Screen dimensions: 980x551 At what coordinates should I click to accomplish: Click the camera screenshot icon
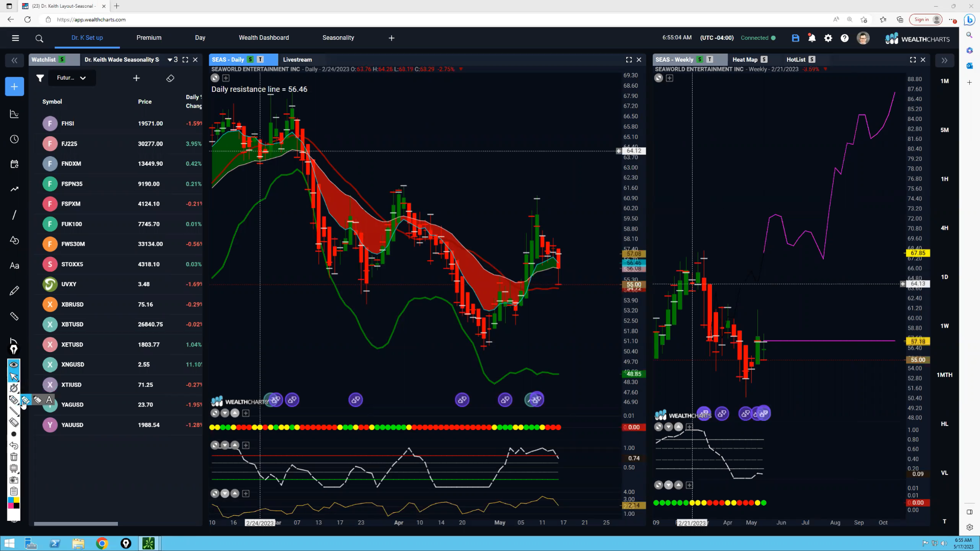point(14,480)
